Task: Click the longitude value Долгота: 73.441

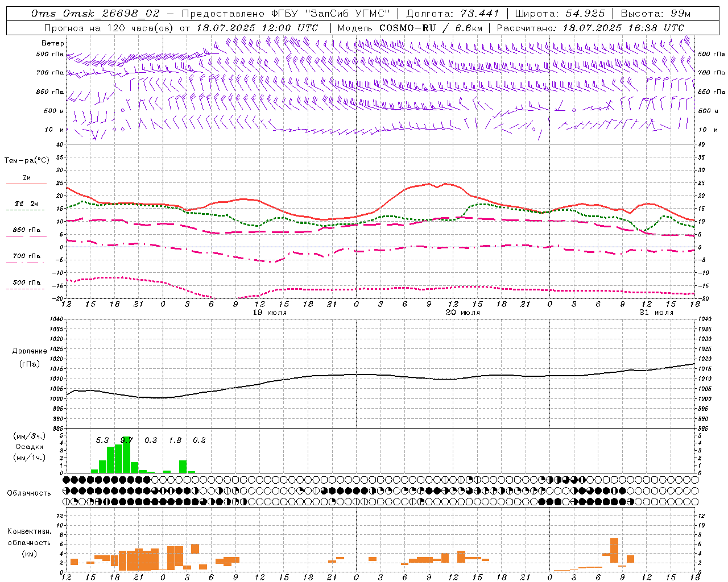Action: [x=453, y=14]
